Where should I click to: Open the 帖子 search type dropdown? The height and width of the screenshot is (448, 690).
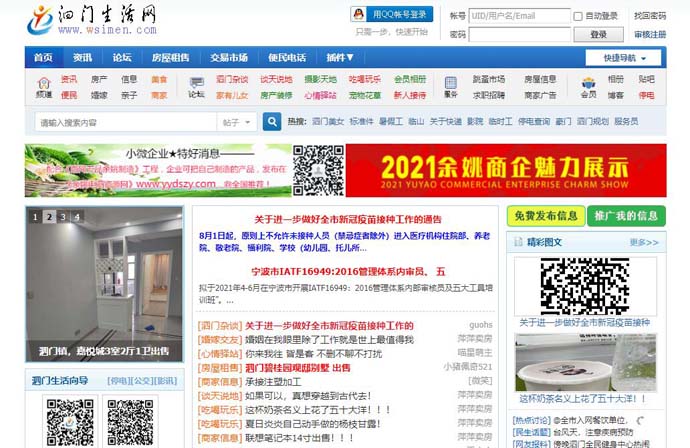[x=237, y=122]
